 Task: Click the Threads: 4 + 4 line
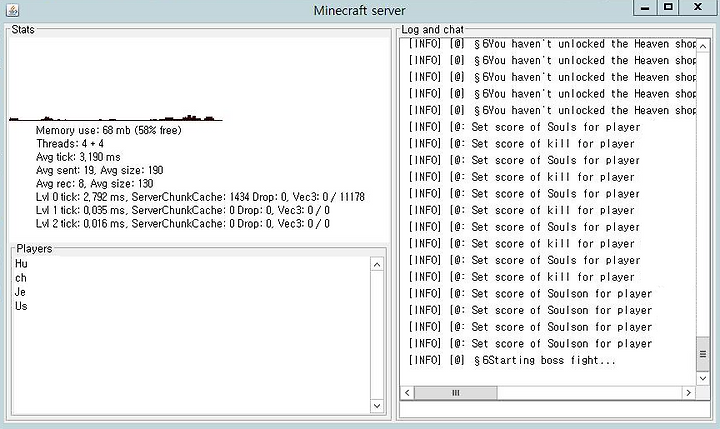click(x=70, y=144)
